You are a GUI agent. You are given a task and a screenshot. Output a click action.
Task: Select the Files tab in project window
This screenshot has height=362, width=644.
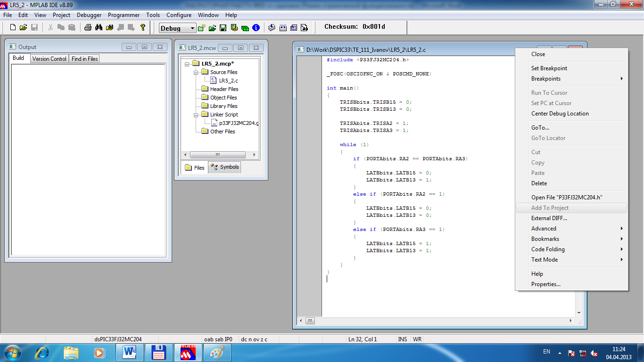point(195,167)
